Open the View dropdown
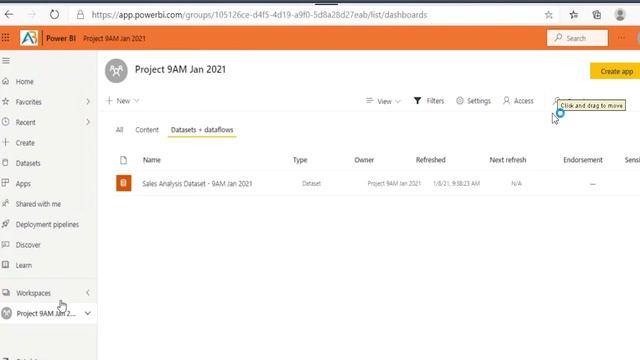 pyautogui.click(x=384, y=101)
